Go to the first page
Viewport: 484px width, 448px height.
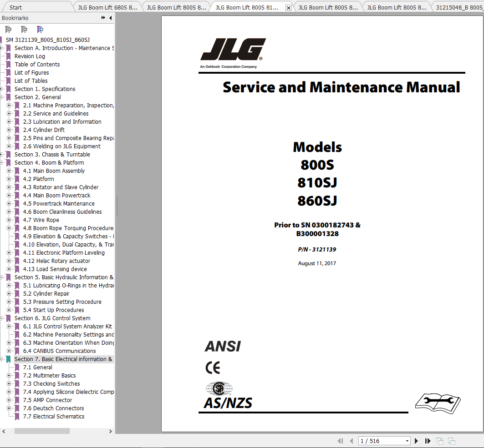coord(341,441)
